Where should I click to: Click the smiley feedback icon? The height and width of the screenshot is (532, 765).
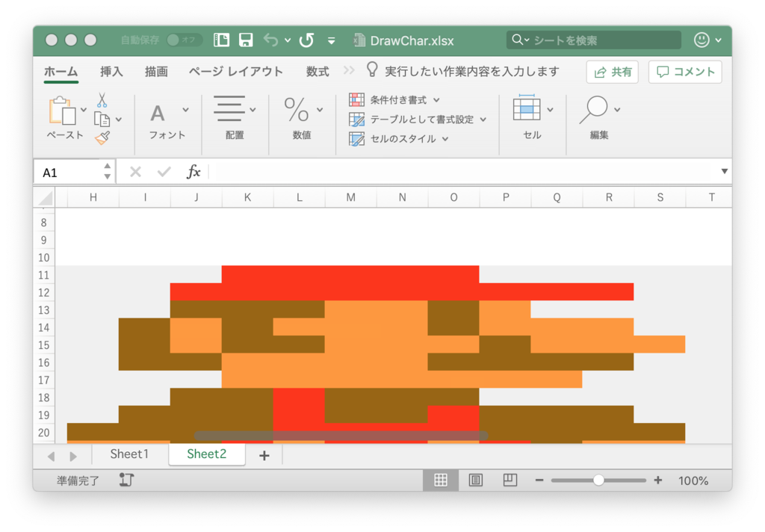(701, 40)
